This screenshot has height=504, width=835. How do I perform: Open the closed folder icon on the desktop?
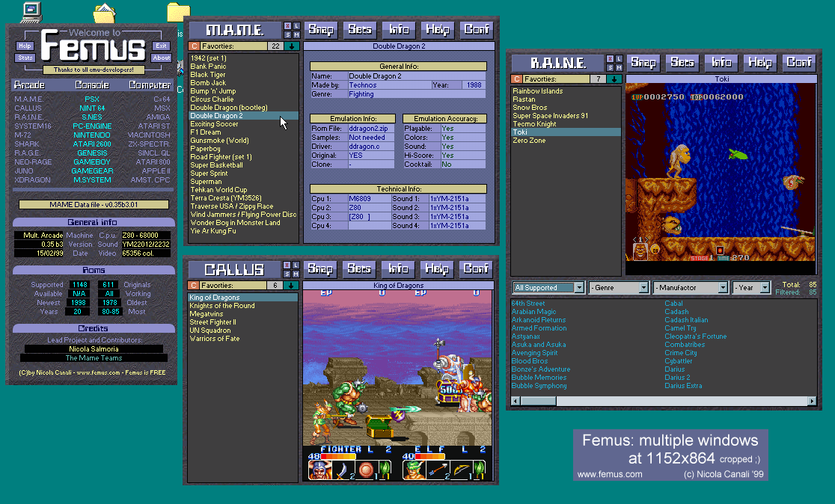(x=178, y=13)
